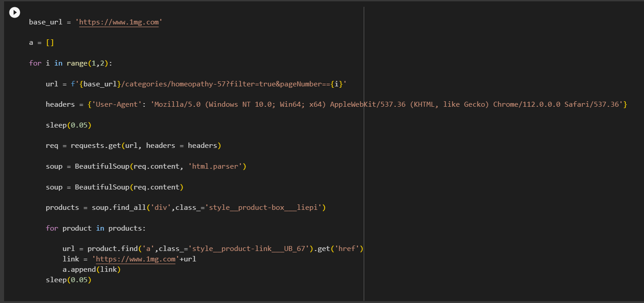This screenshot has width=644, height=303.
Task: Open the www.1mg.com link in the link assignment
Action: pyautogui.click(x=135, y=259)
